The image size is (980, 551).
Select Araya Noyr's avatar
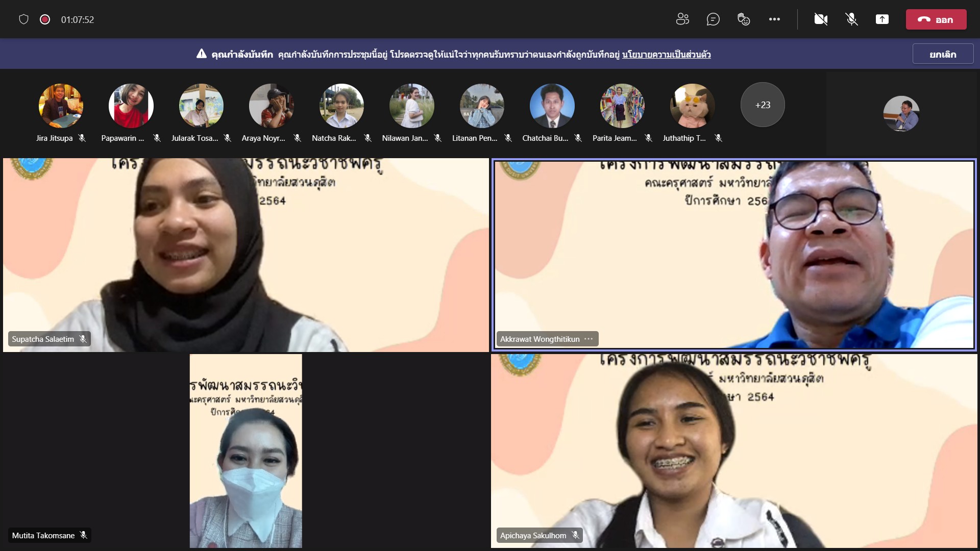coord(271,106)
